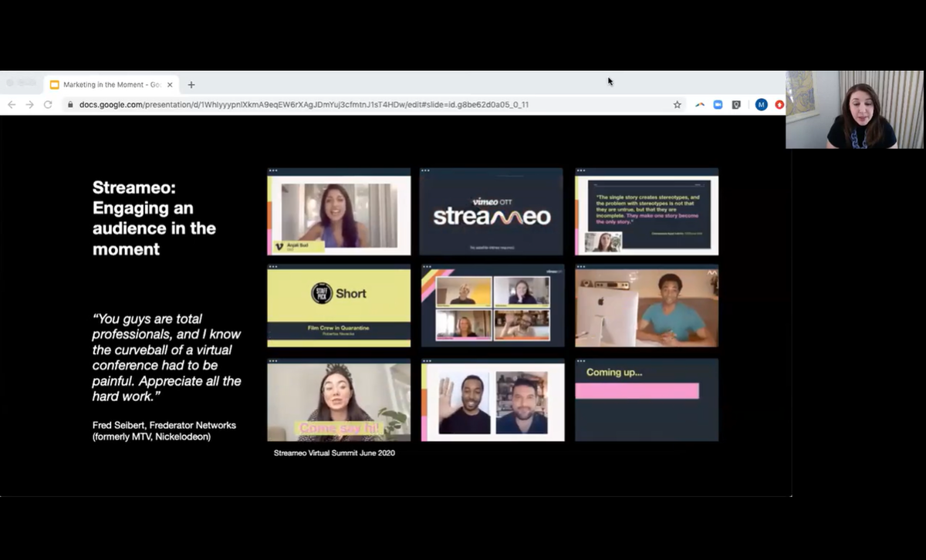This screenshot has width=926, height=560.
Task: Click the Anjali Sud speaker thumbnail
Action: point(339,211)
